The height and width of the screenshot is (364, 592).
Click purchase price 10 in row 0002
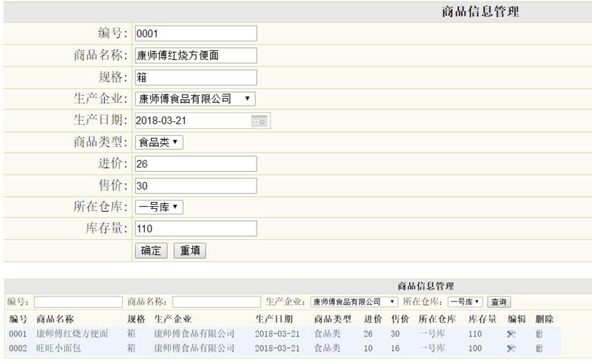click(368, 348)
